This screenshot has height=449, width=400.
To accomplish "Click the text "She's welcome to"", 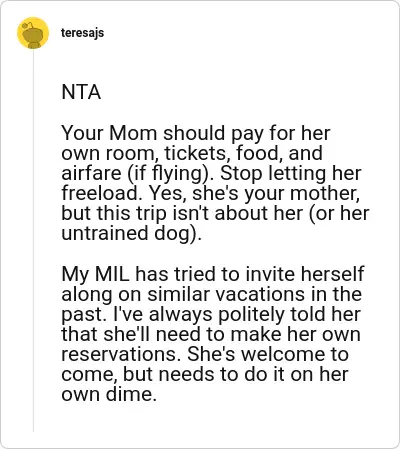I will pos(268,354).
